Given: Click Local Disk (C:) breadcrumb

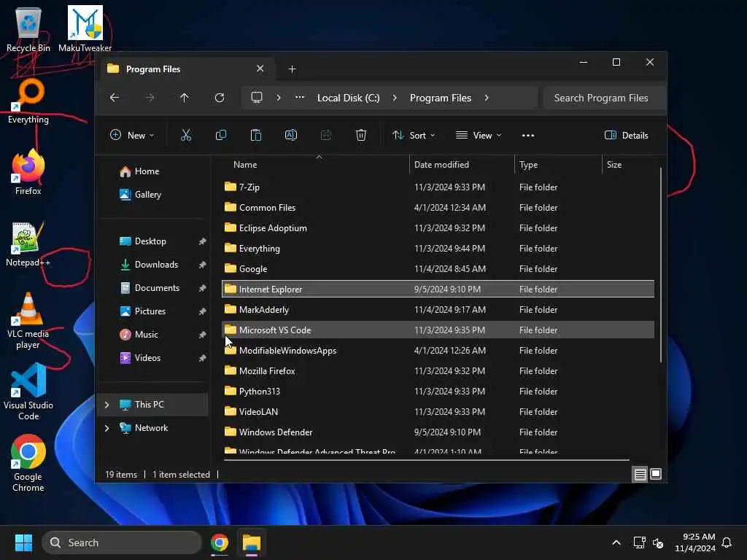Looking at the screenshot, I should [348, 98].
